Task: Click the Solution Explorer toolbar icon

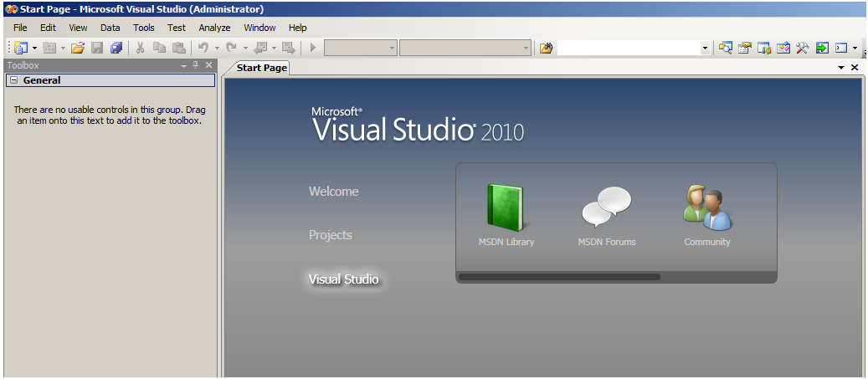Action: pos(725,49)
